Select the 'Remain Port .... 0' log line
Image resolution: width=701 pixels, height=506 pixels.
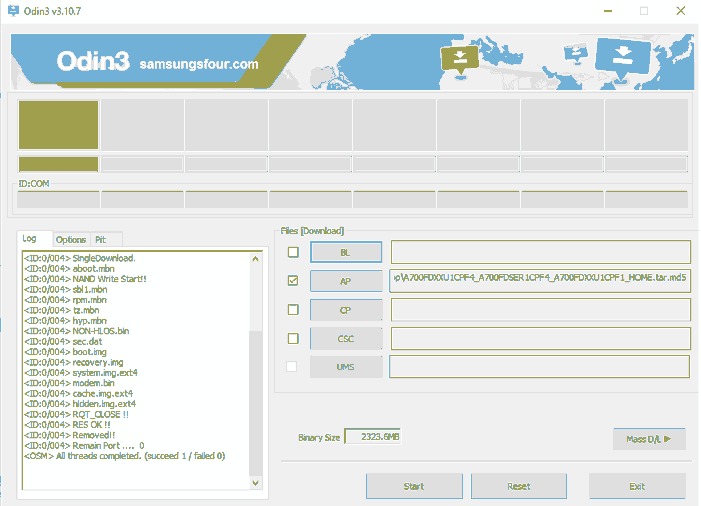click(84, 445)
